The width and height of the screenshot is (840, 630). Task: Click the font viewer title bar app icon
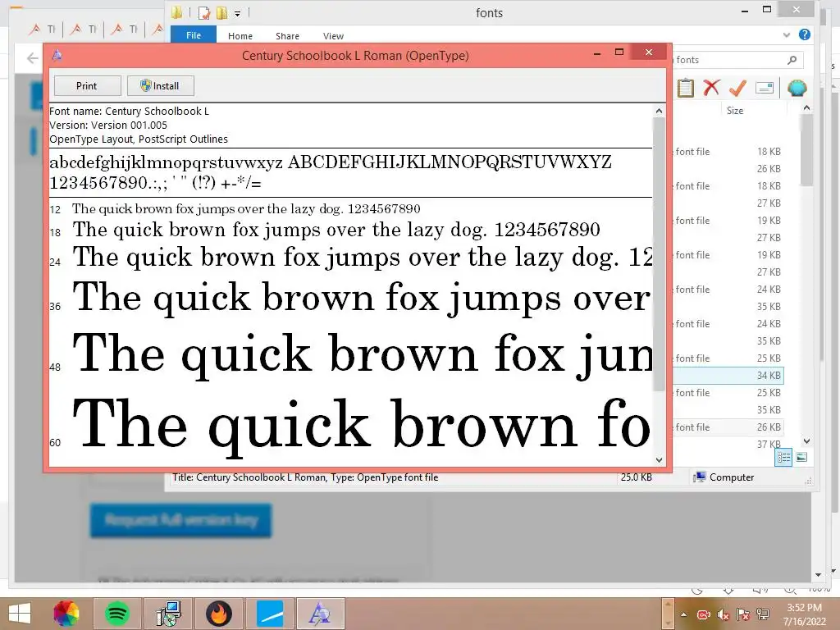tap(58, 55)
